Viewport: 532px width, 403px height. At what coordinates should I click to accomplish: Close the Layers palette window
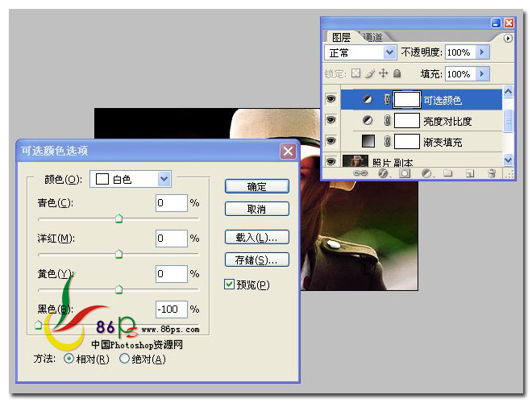509,23
